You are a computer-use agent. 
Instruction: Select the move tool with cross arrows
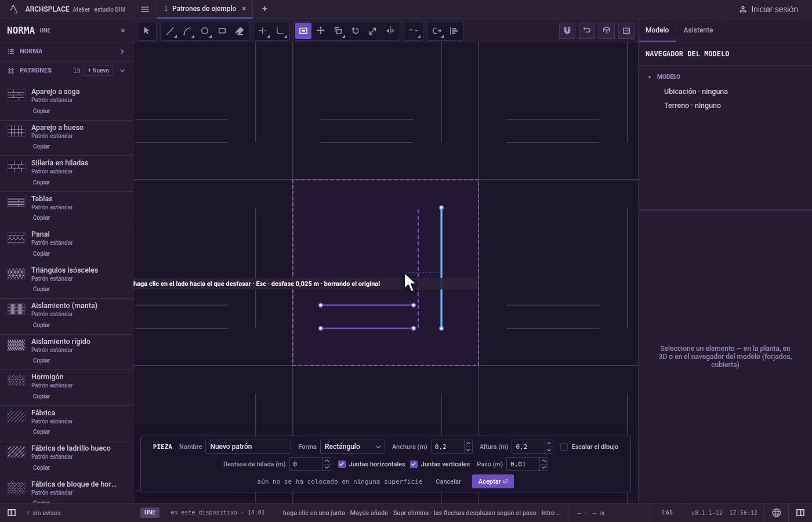(321, 31)
